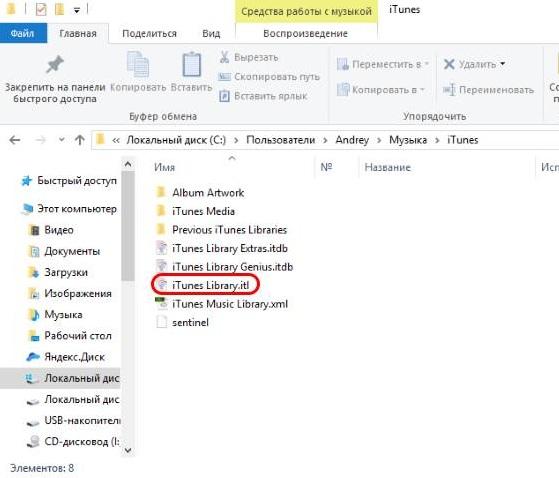Click the navigation pane scroll down arrow
This screenshot has height=478, width=559.
(128, 450)
